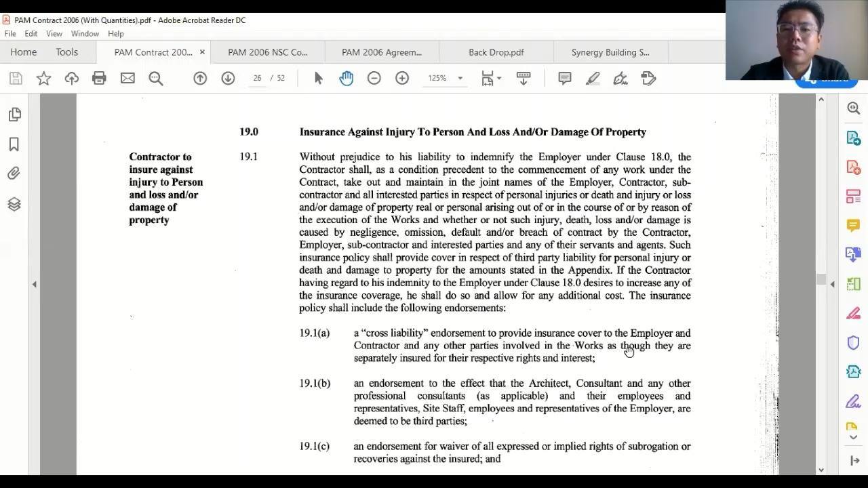Add a sticky note comment

(564, 79)
